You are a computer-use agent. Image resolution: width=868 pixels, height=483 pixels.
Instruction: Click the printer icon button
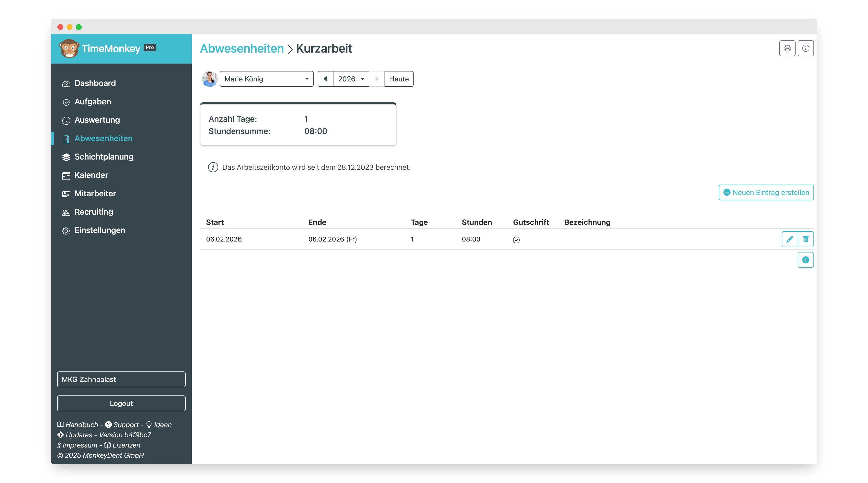point(787,48)
